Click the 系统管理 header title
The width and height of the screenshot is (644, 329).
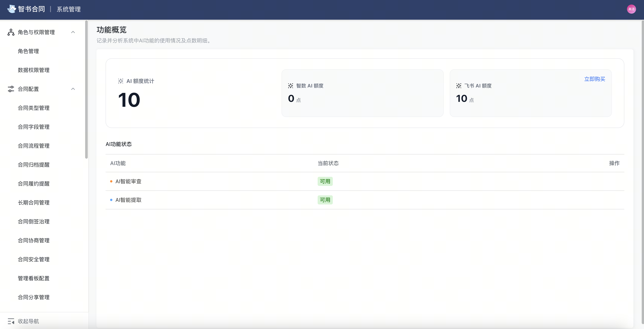pyautogui.click(x=68, y=9)
